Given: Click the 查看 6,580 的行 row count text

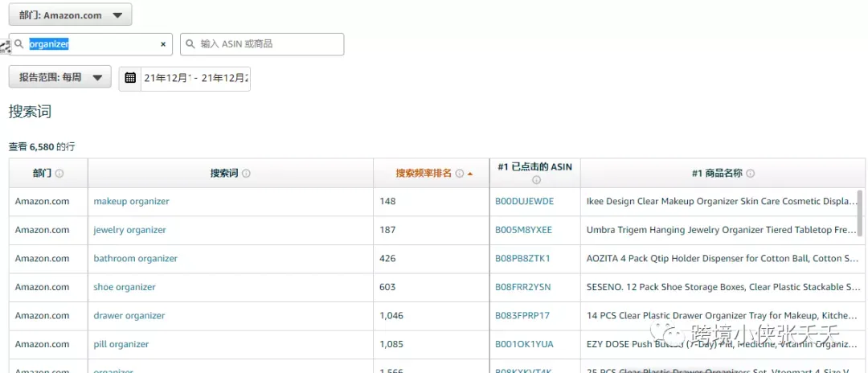Looking at the screenshot, I should coord(42,147).
